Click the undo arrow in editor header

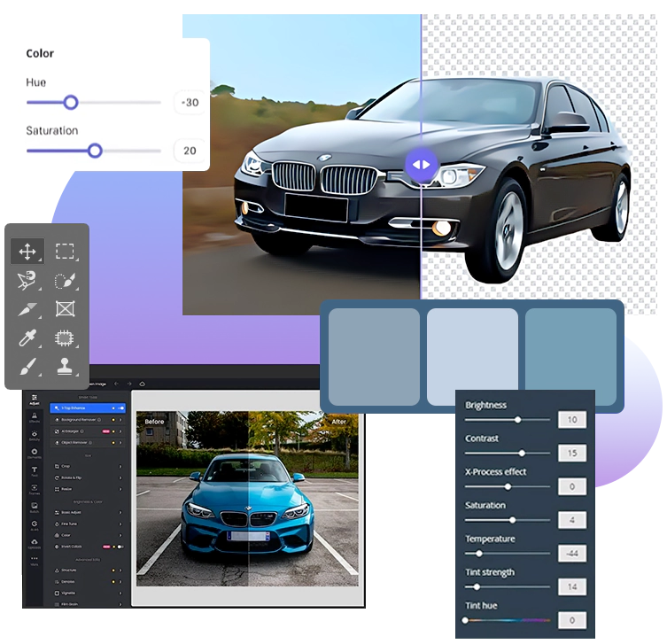[116, 384]
